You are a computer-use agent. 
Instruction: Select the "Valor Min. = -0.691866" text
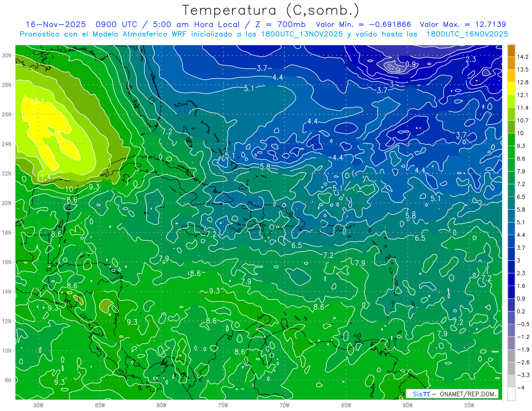[x=363, y=24]
